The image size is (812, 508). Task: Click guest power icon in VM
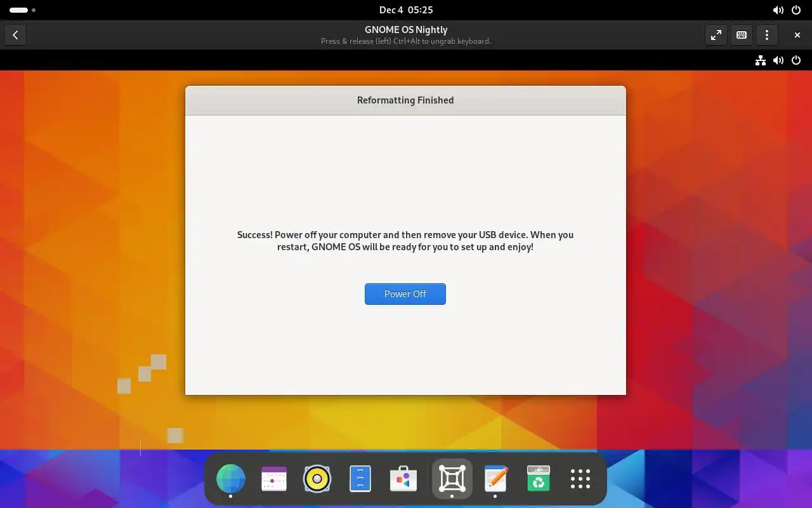[x=796, y=60]
